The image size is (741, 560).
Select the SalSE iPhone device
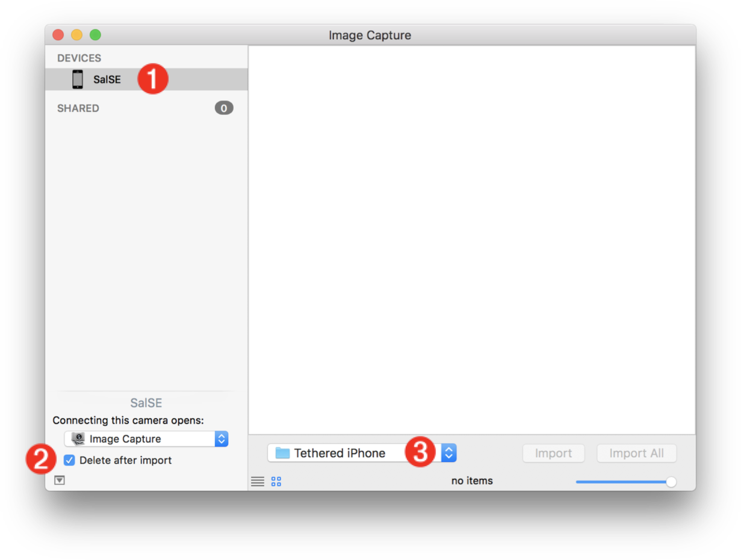[146, 79]
